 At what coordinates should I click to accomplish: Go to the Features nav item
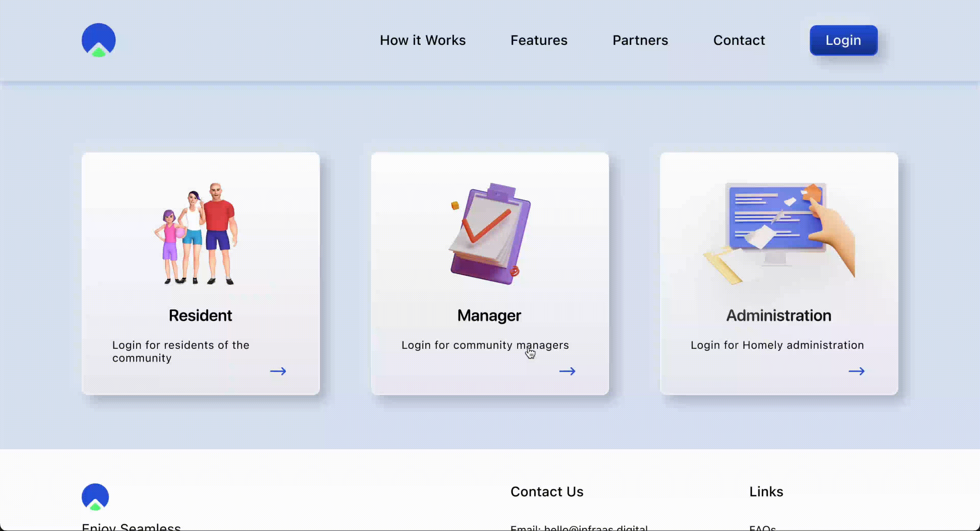coord(539,40)
